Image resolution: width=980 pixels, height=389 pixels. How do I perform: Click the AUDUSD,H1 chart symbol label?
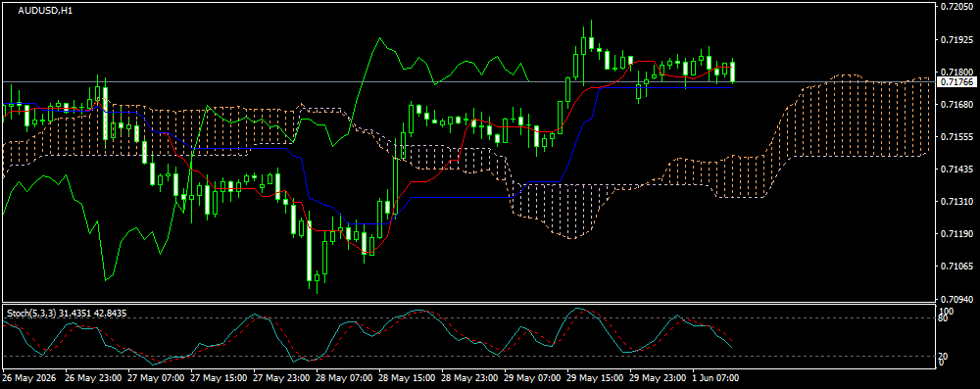click(45, 11)
